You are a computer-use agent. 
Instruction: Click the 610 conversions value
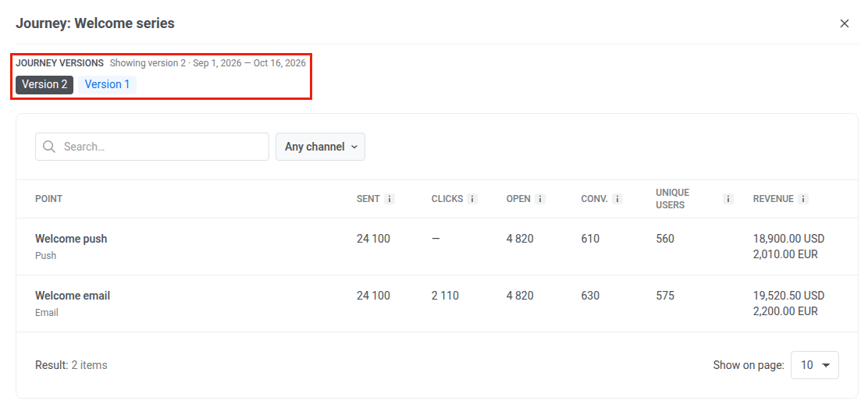click(590, 239)
